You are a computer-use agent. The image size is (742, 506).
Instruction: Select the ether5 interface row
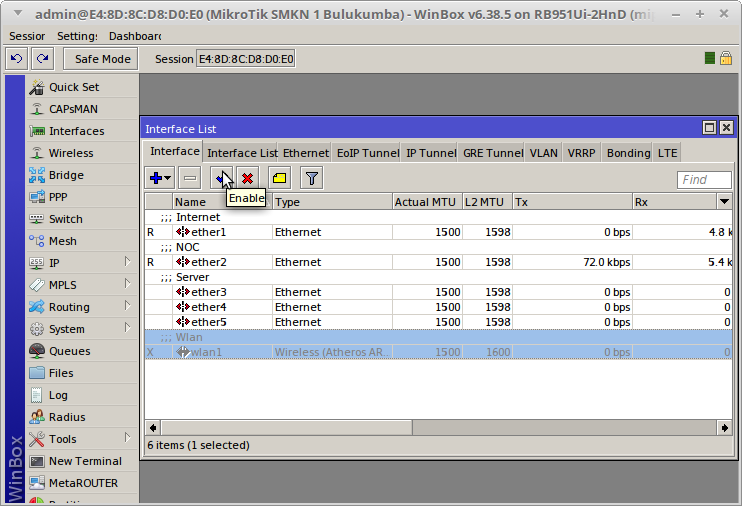[x=438, y=322]
